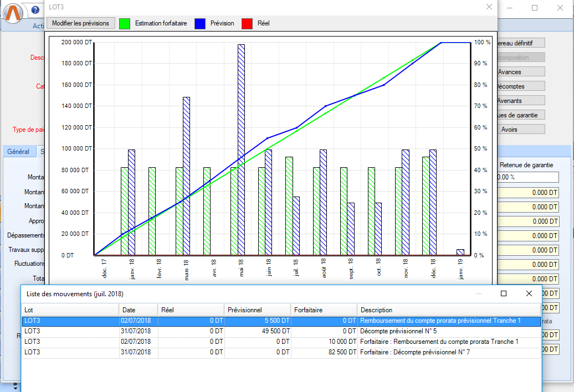The image size is (574, 392).
Task: Click the red Réel legend swatch
Action: [x=247, y=23]
